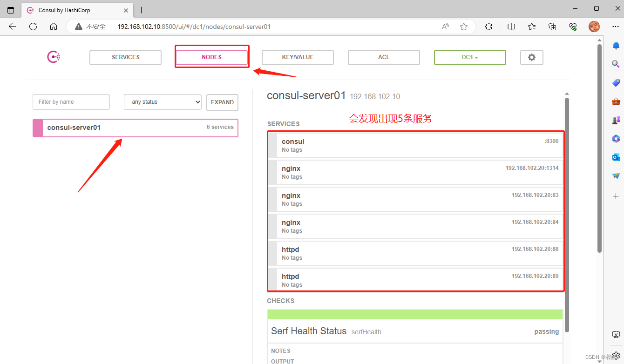
Task: Open httpd service at 192.168.102.20:88
Action: pyautogui.click(x=415, y=253)
